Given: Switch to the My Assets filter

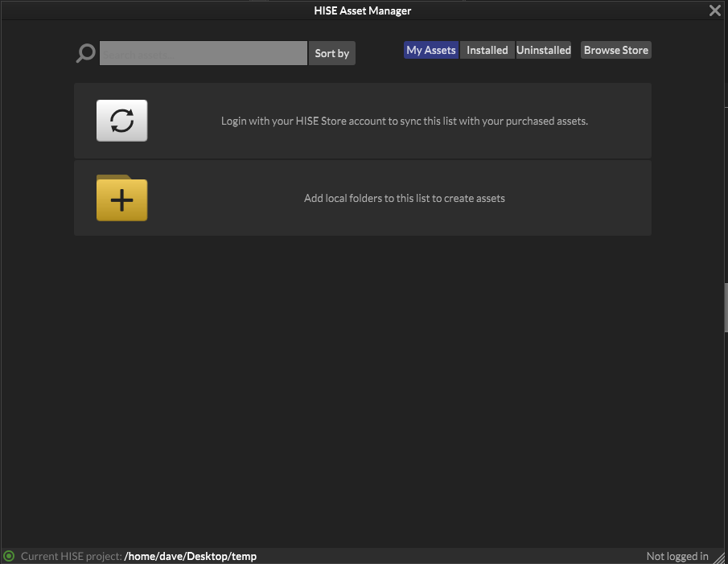Looking at the screenshot, I should coord(431,50).
